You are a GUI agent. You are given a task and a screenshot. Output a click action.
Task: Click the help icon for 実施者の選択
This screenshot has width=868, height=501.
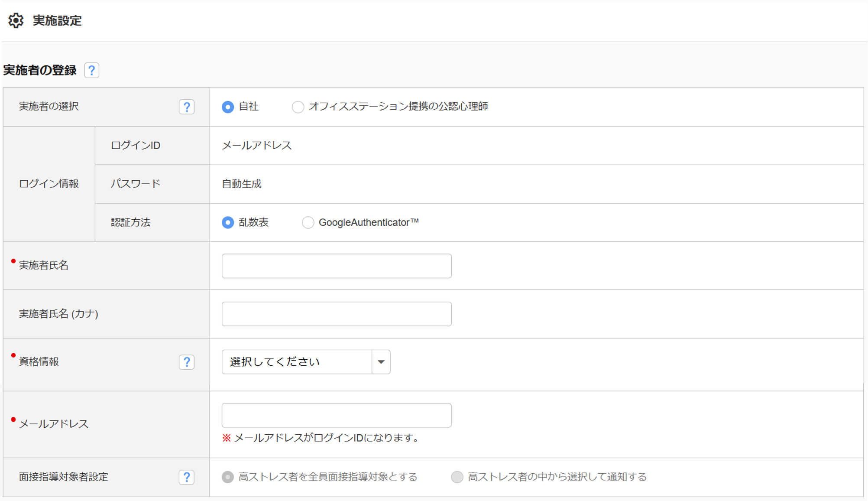click(186, 107)
